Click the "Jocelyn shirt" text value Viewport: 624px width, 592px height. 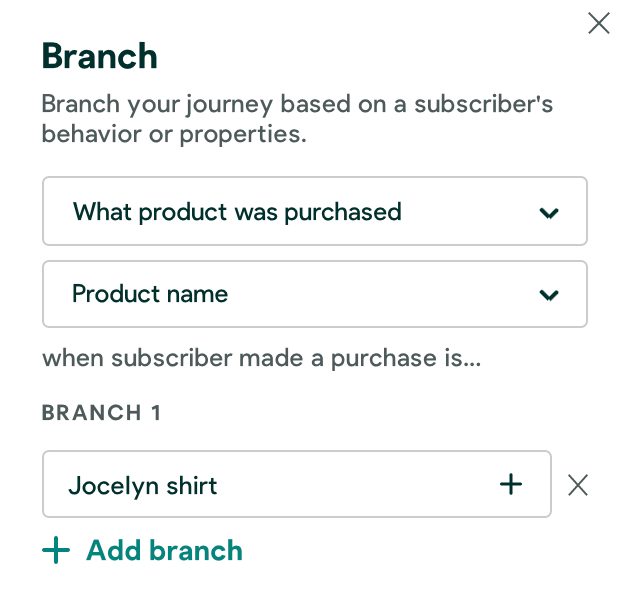[x=143, y=486]
